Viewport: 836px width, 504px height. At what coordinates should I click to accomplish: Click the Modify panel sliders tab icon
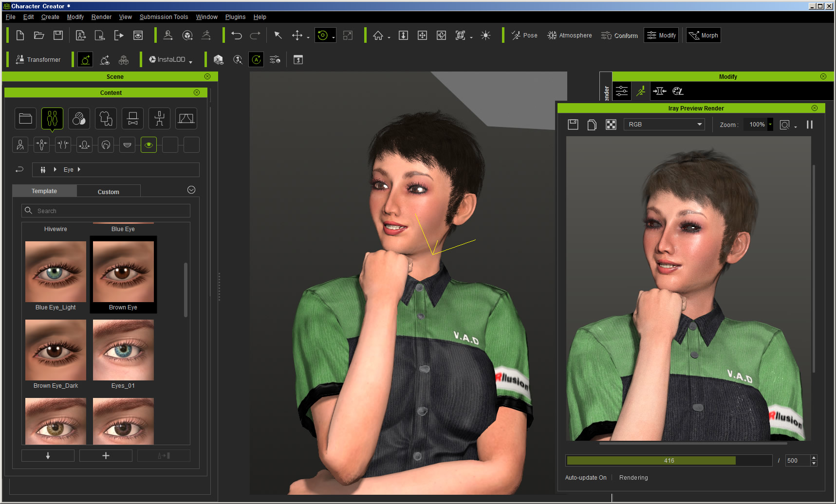click(x=622, y=91)
